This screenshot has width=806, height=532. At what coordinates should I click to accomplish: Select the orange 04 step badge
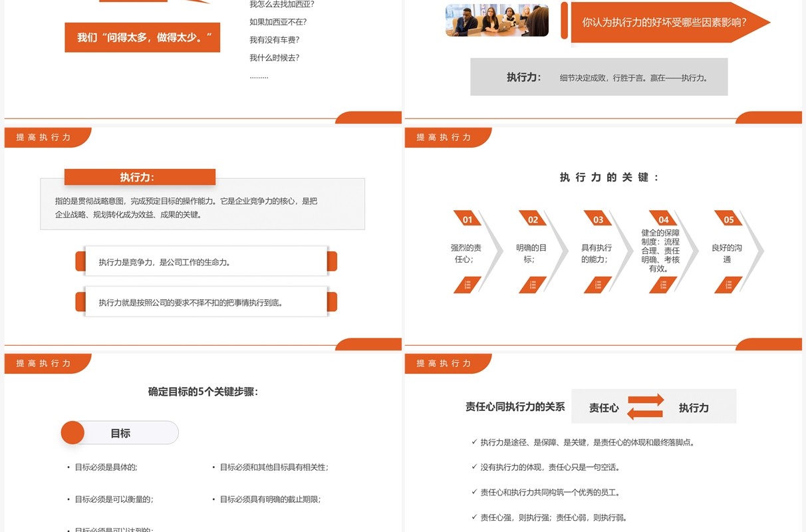coord(663,219)
